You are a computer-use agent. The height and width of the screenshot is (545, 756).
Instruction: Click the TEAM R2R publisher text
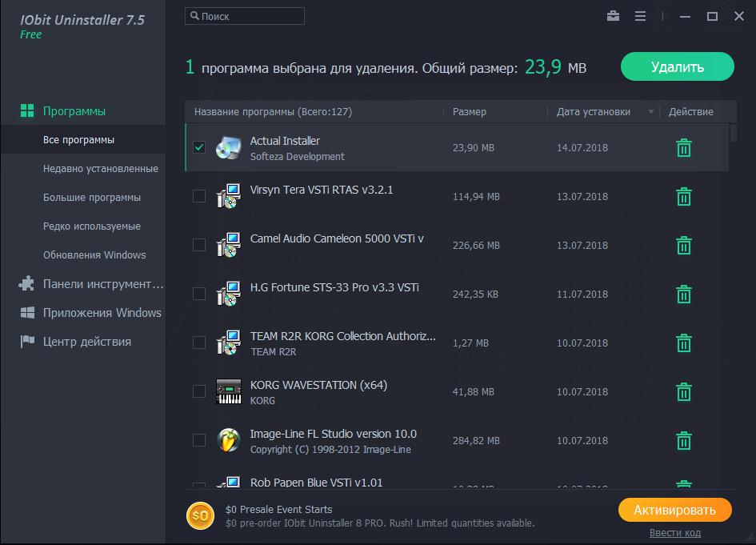[x=273, y=352]
